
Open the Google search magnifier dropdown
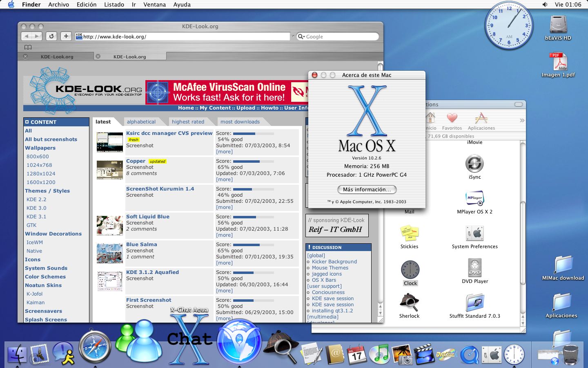(x=301, y=36)
